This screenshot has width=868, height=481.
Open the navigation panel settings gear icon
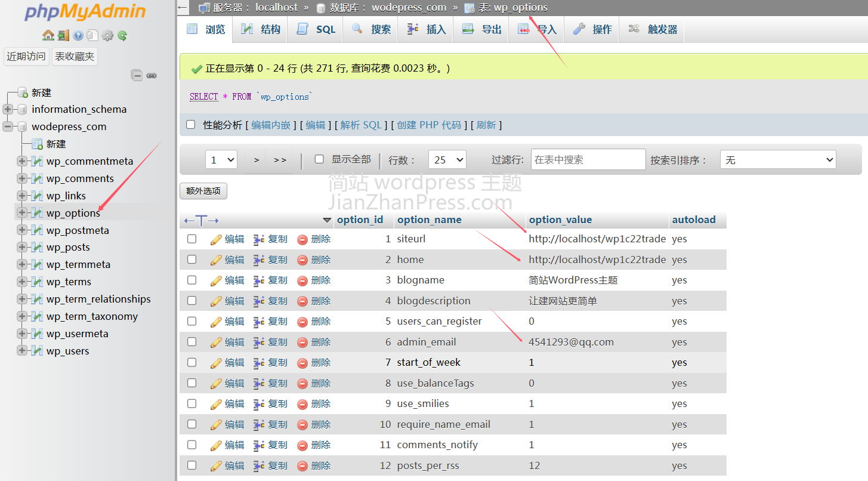coord(107,36)
